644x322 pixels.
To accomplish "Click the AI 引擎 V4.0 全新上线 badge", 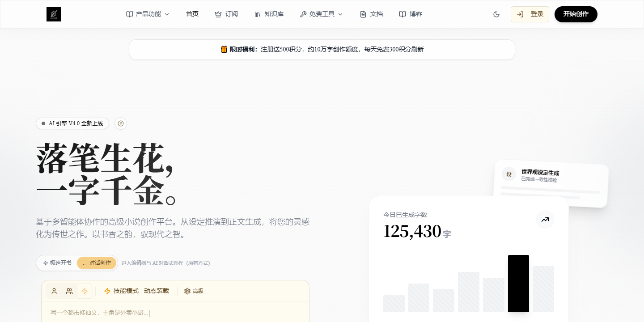I will click(x=72, y=123).
